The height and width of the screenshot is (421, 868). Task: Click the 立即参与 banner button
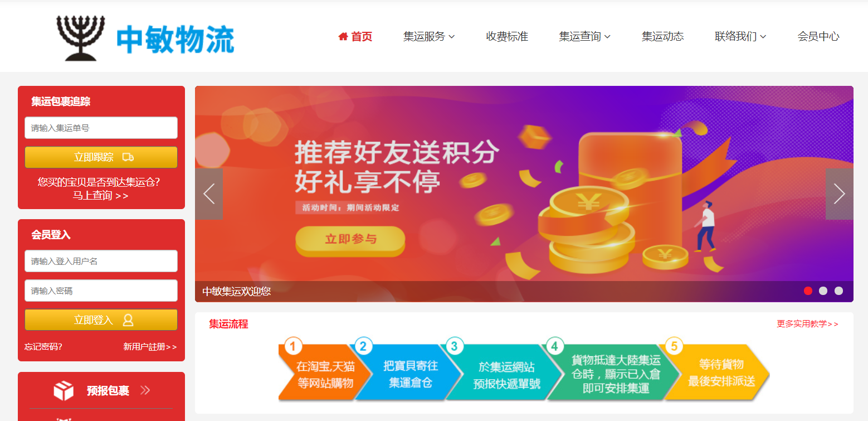[x=350, y=240]
